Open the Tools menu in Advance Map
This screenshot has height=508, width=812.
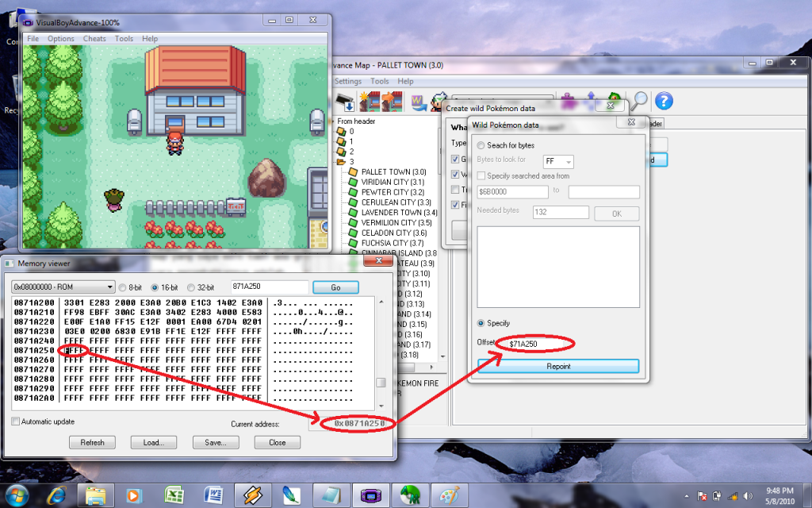pyautogui.click(x=379, y=82)
